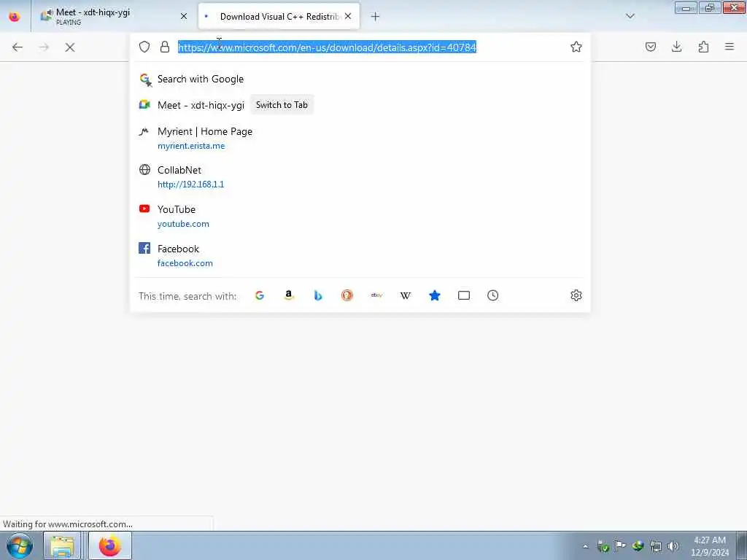Click the facebook.com URL text
Image resolution: width=747 pixels, height=560 pixels.
tap(185, 263)
